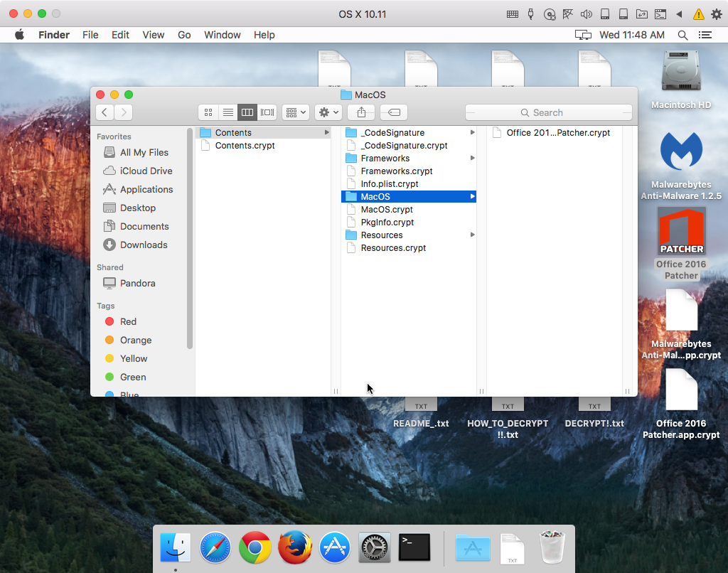Switch Finder to list view

228,112
